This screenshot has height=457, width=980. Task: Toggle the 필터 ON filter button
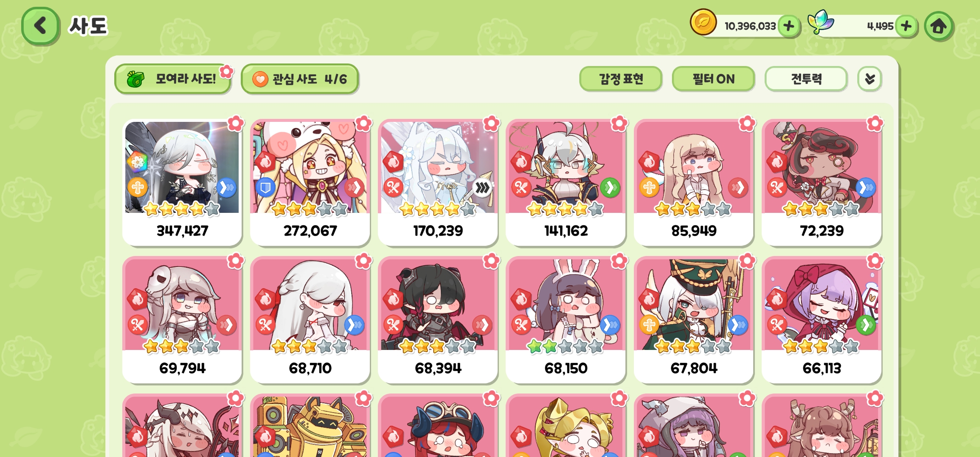tap(713, 79)
